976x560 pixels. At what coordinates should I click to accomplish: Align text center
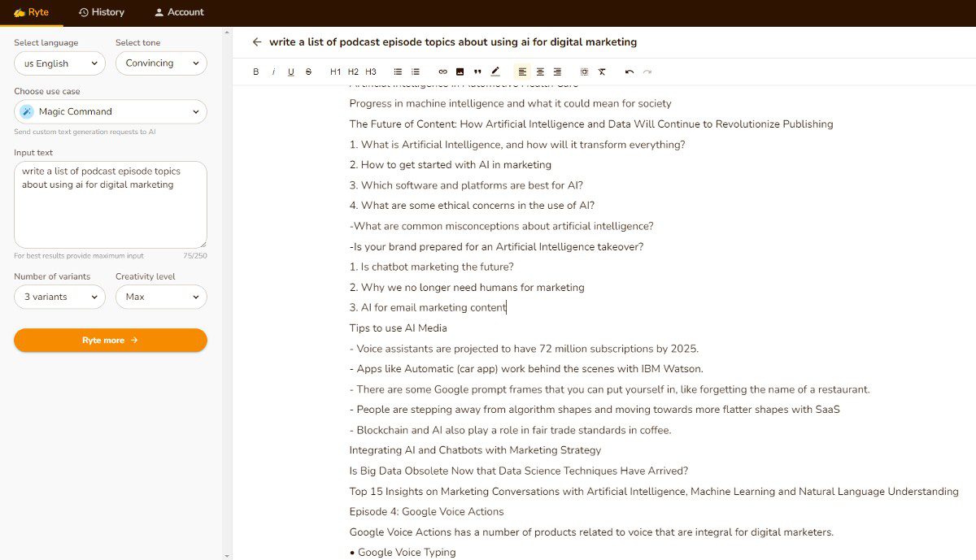tap(540, 72)
